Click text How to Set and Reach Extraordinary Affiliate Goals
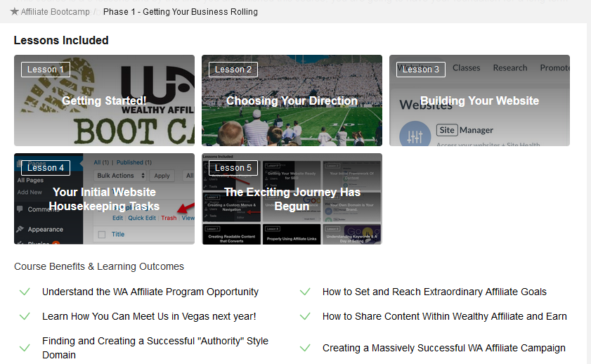Screen dimensions: 591x364 [x=434, y=292]
